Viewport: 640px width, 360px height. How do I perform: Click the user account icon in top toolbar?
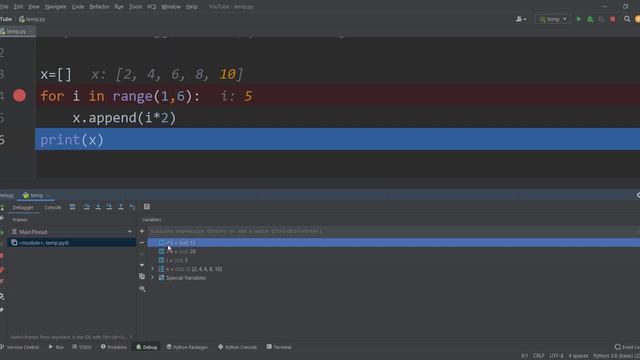521,19
